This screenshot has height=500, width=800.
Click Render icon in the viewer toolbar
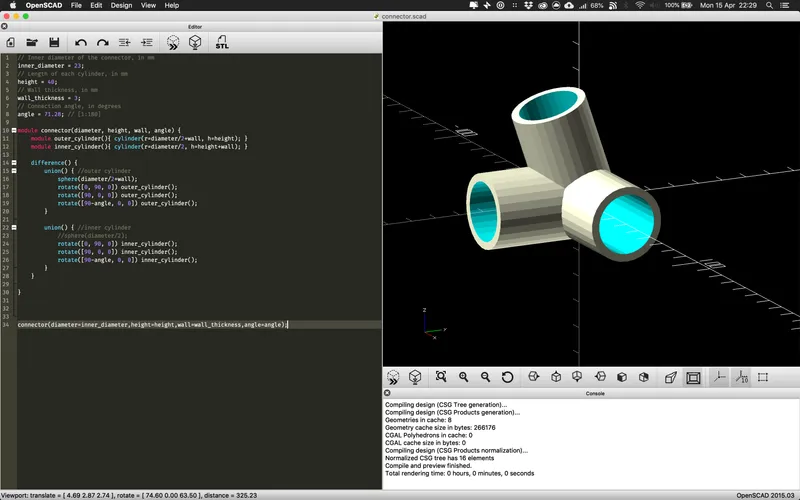[x=415, y=378]
